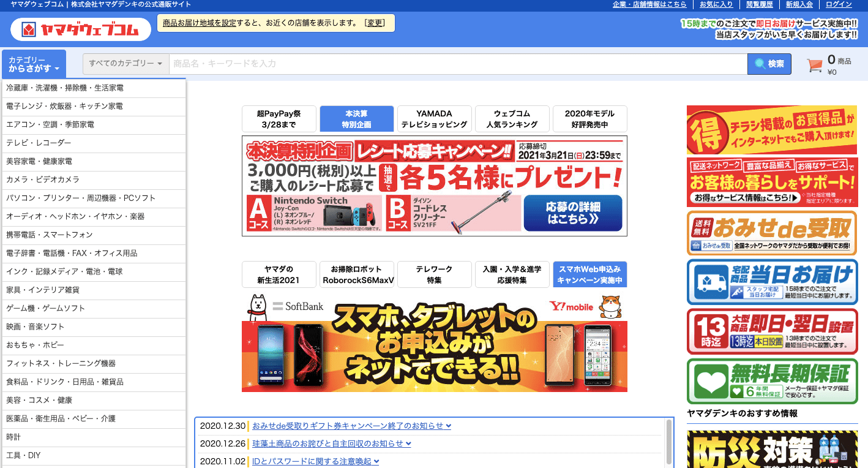Click 商品お届け地域を設定 link
The height and width of the screenshot is (468, 868).
[200, 23]
